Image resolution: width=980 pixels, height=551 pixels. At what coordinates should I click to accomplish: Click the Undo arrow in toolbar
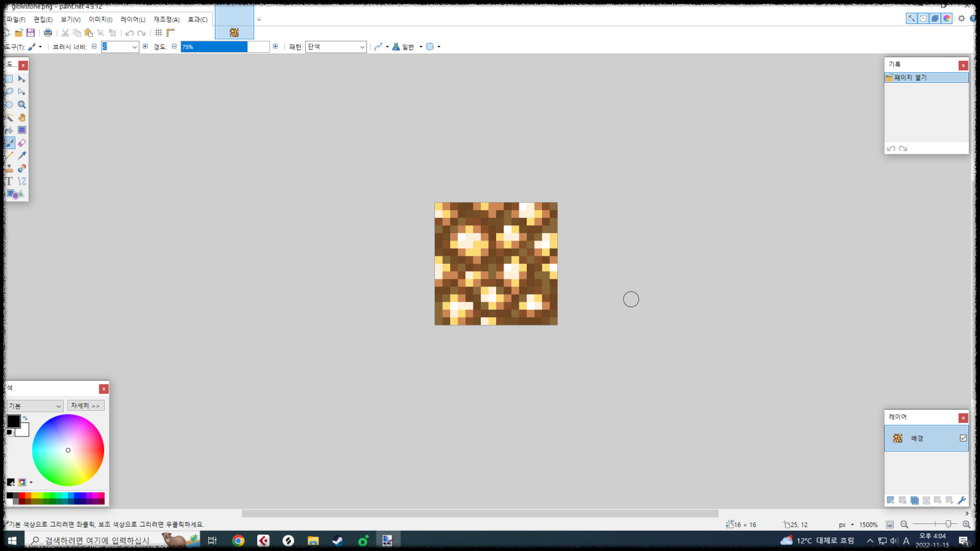[x=129, y=33]
